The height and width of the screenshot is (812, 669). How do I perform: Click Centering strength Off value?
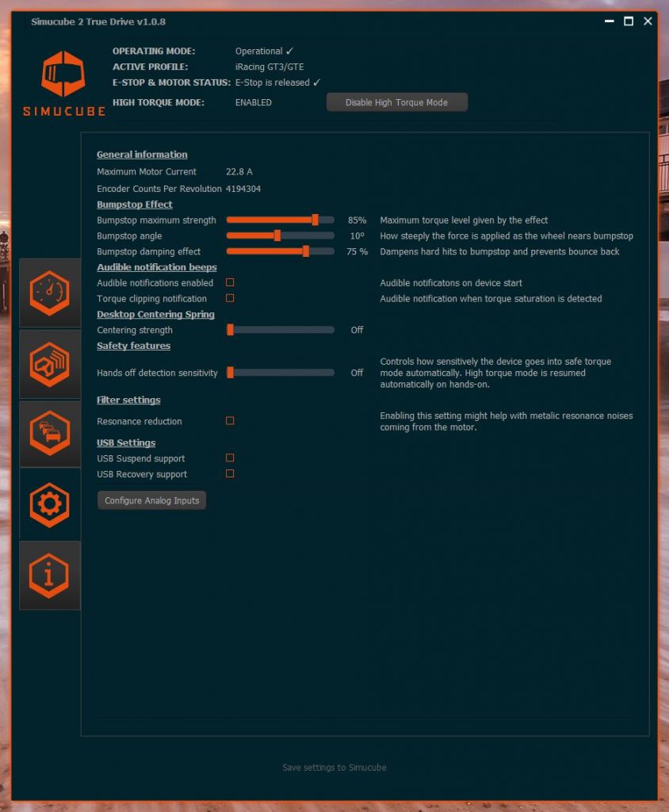(357, 330)
